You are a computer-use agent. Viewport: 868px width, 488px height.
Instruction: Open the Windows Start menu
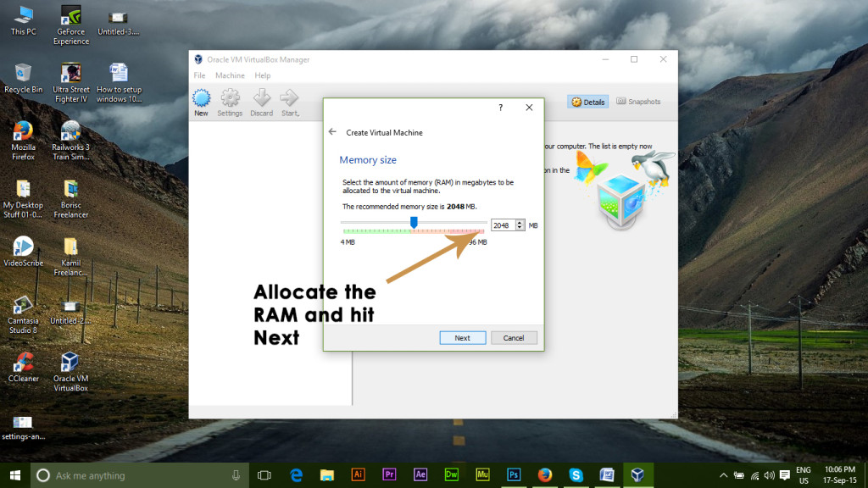point(15,475)
